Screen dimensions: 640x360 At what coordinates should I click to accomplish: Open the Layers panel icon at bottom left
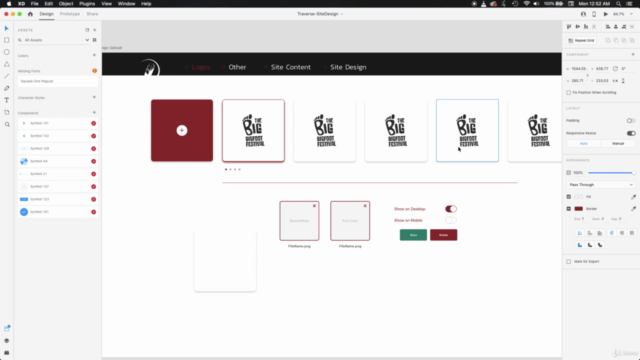point(7,340)
